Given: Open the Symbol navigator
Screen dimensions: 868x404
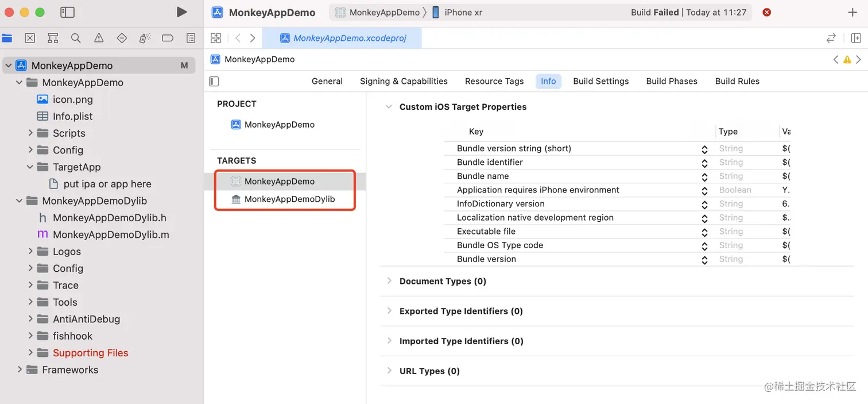Looking at the screenshot, I should pos(53,38).
